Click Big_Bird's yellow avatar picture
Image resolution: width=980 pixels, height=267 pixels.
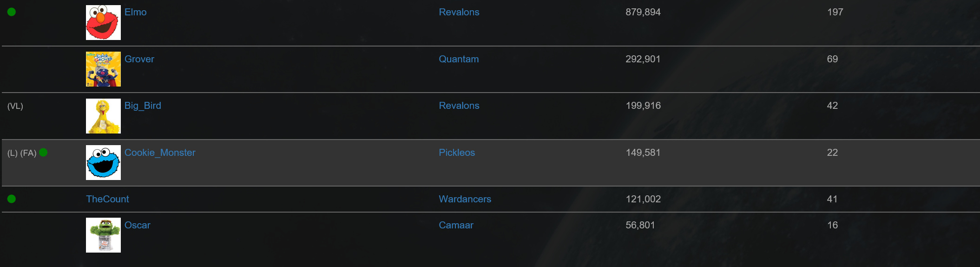pos(103,116)
